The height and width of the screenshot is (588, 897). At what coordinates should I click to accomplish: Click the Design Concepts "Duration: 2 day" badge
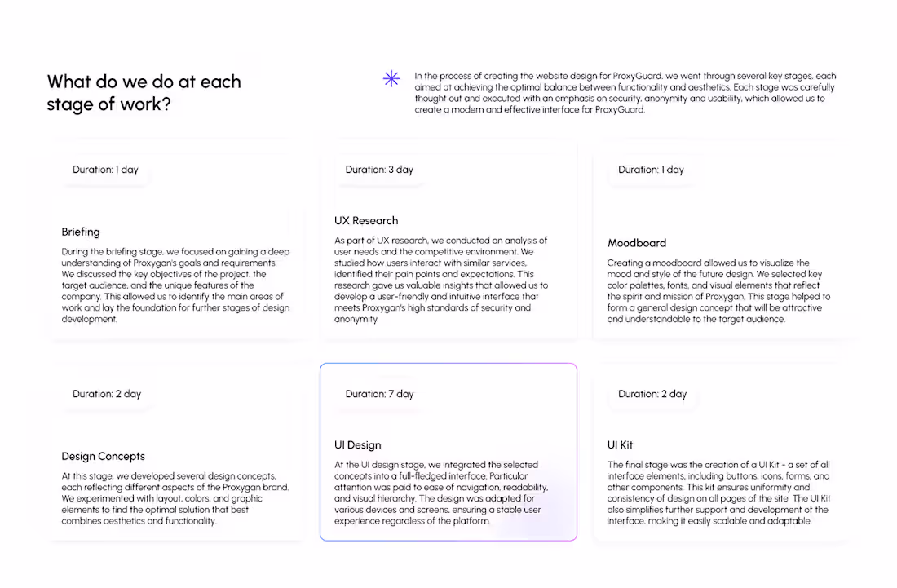pos(107,394)
